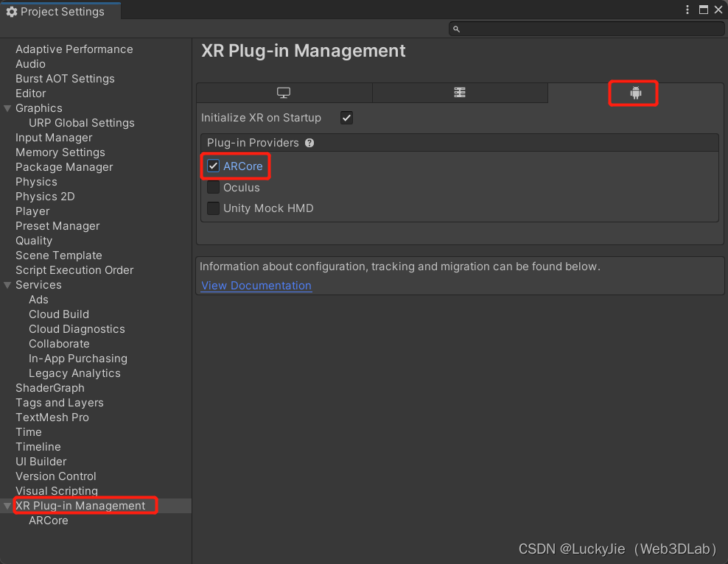
Task: Open URP Global Settings
Action: coord(82,123)
